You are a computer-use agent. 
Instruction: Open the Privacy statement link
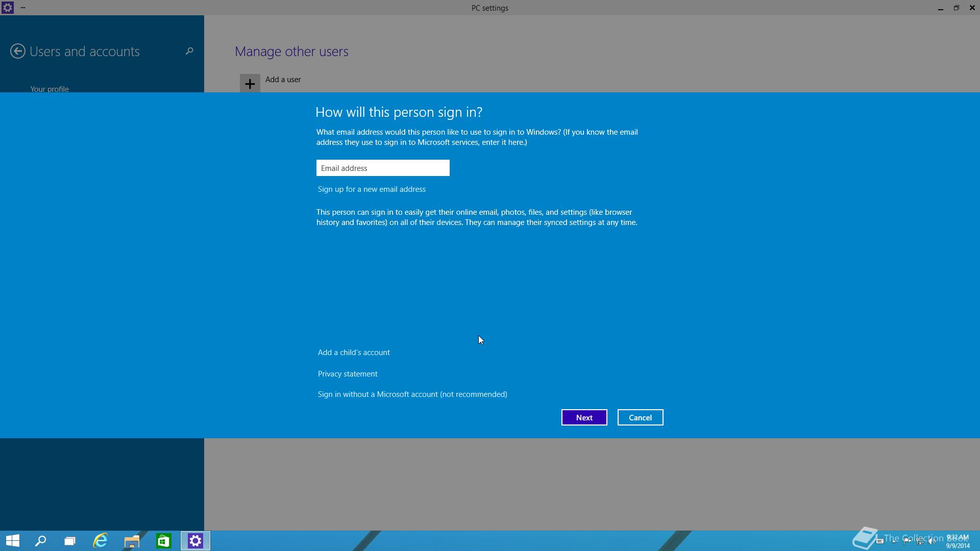click(348, 374)
